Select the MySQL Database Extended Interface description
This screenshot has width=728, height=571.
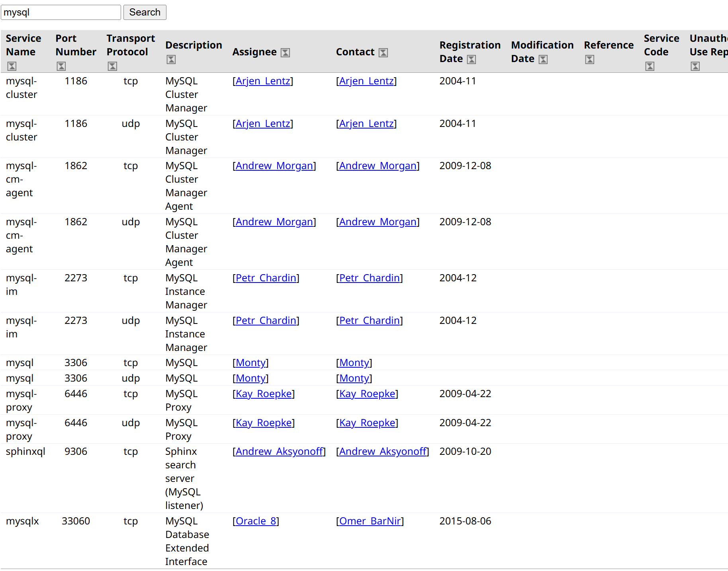pyautogui.click(x=187, y=542)
